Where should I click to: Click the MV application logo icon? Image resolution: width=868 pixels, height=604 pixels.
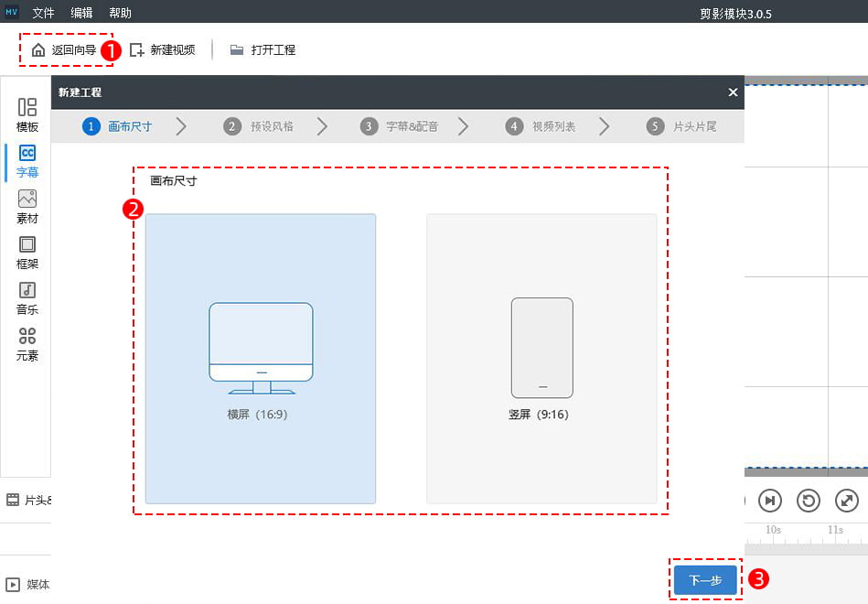click(11, 11)
